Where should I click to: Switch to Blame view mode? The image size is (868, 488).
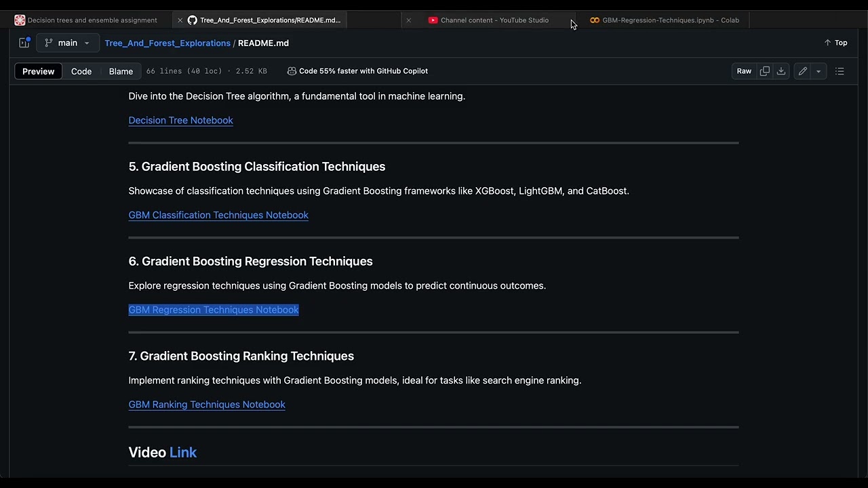pyautogui.click(x=121, y=71)
